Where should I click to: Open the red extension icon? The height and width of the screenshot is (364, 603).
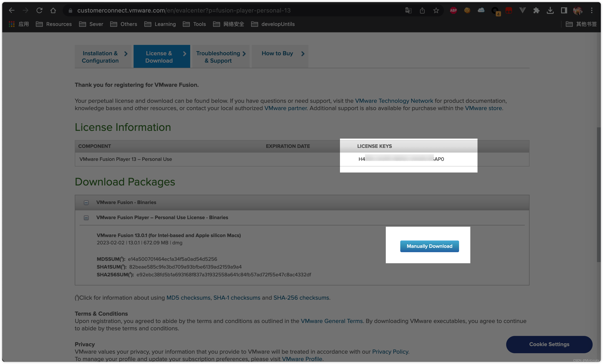coord(509,10)
